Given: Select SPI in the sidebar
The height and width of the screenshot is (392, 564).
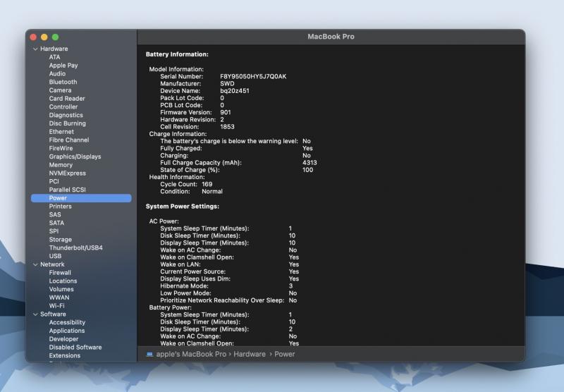Looking at the screenshot, I should [x=54, y=231].
